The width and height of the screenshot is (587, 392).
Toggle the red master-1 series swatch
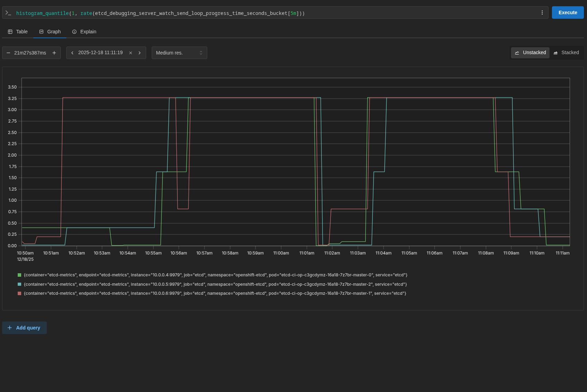click(19, 293)
